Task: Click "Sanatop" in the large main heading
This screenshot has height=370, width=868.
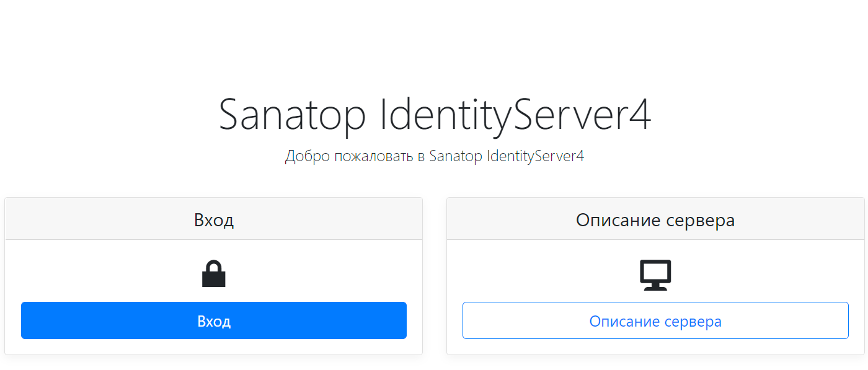Action: point(291,115)
